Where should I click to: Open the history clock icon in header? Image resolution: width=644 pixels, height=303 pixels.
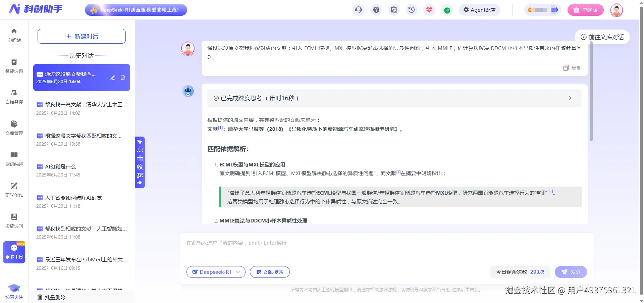pos(412,10)
